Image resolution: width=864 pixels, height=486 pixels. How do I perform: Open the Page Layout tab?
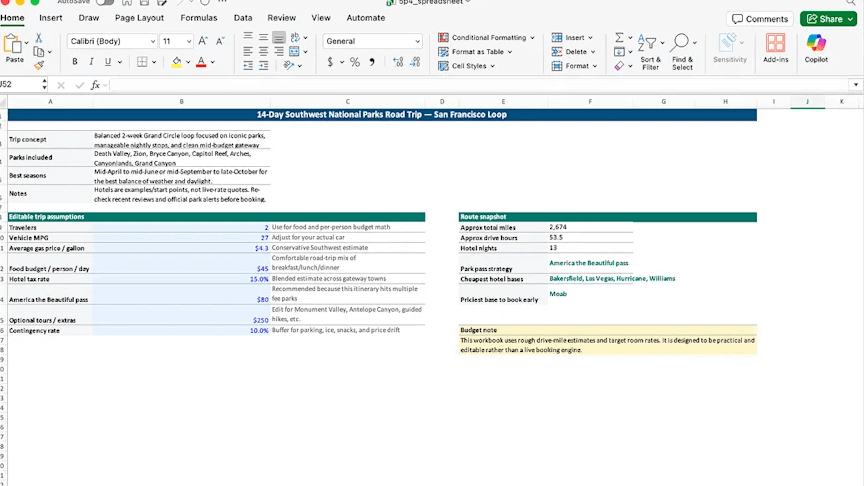(139, 18)
